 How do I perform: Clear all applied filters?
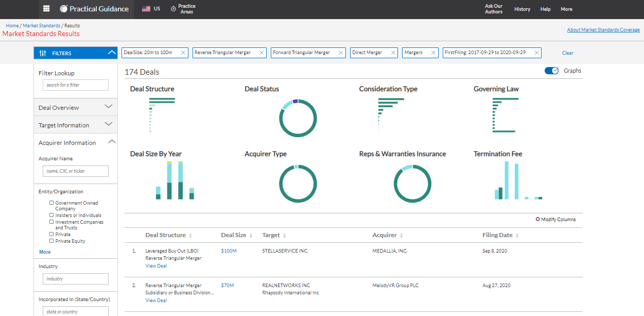[567, 53]
